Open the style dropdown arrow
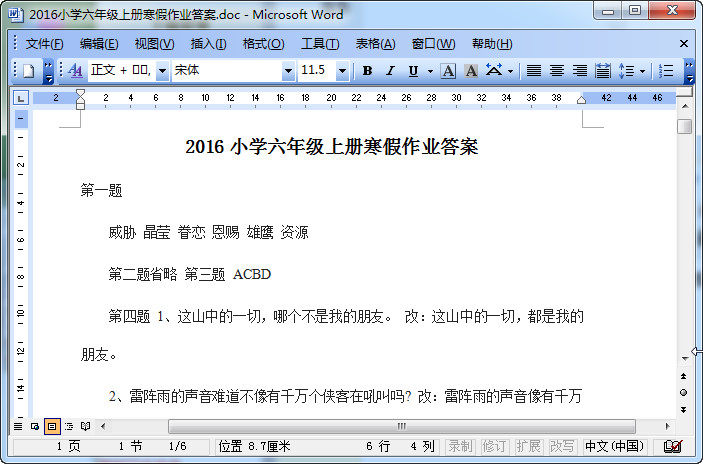Screen dimensions: 703x464 point(162,71)
